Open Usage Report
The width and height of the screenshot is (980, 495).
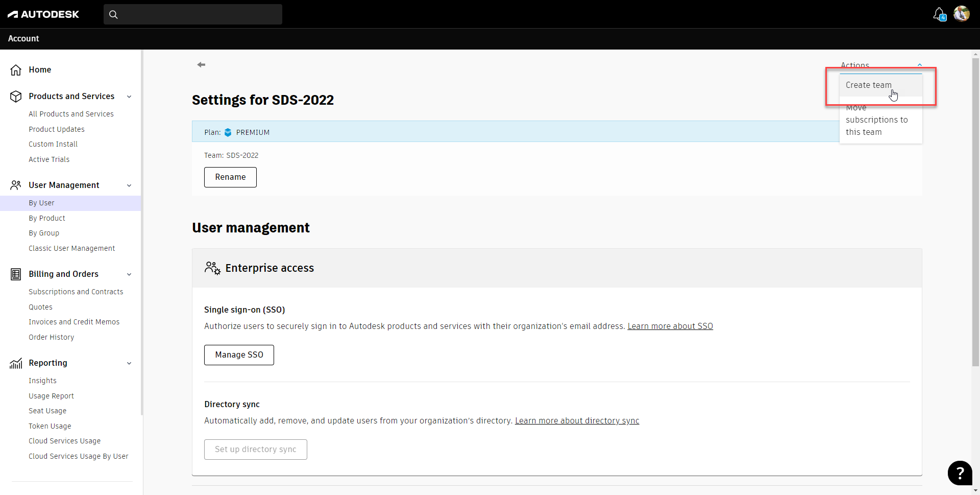(51, 396)
